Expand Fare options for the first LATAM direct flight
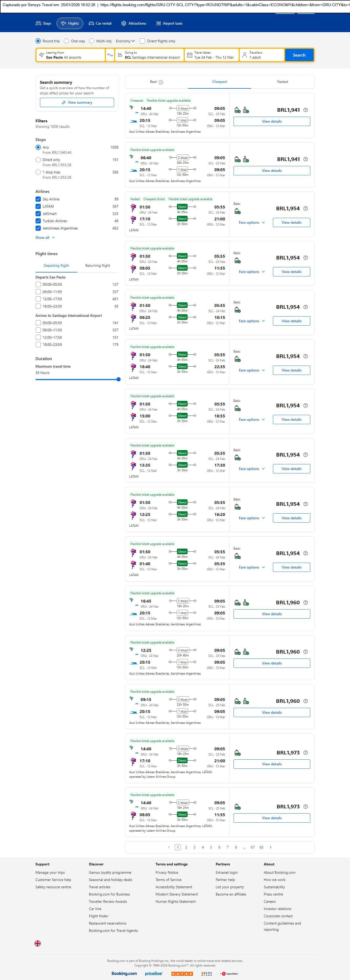 (251, 222)
